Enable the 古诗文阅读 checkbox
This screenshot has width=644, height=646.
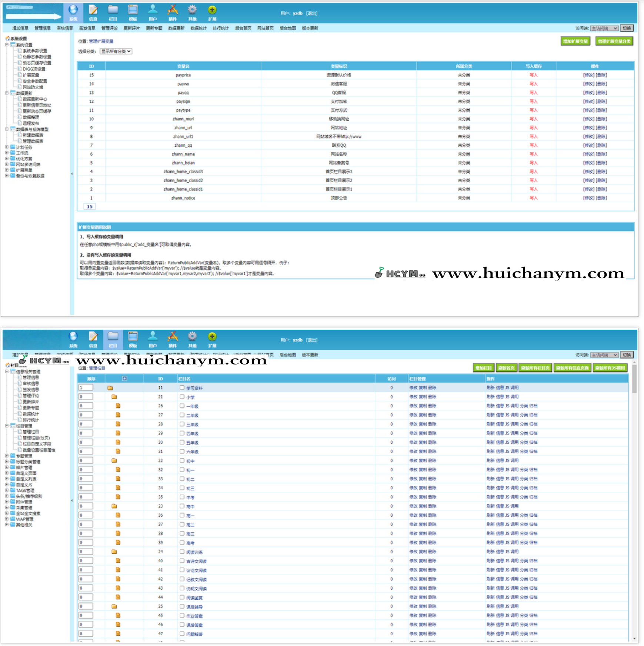point(182,561)
